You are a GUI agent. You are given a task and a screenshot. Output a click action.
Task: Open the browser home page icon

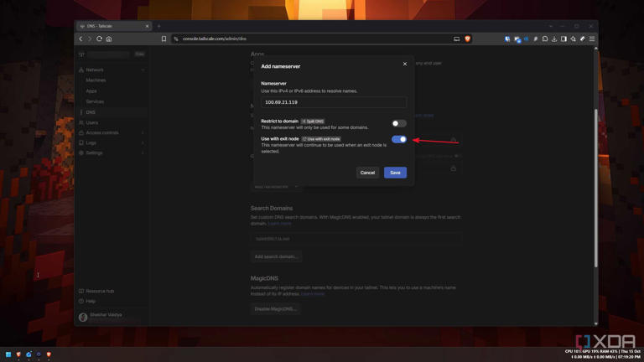click(109, 39)
